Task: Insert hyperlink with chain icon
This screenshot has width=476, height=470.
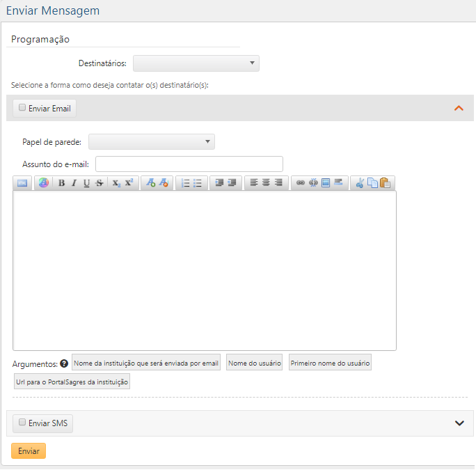Action: (x=301, y=182)
